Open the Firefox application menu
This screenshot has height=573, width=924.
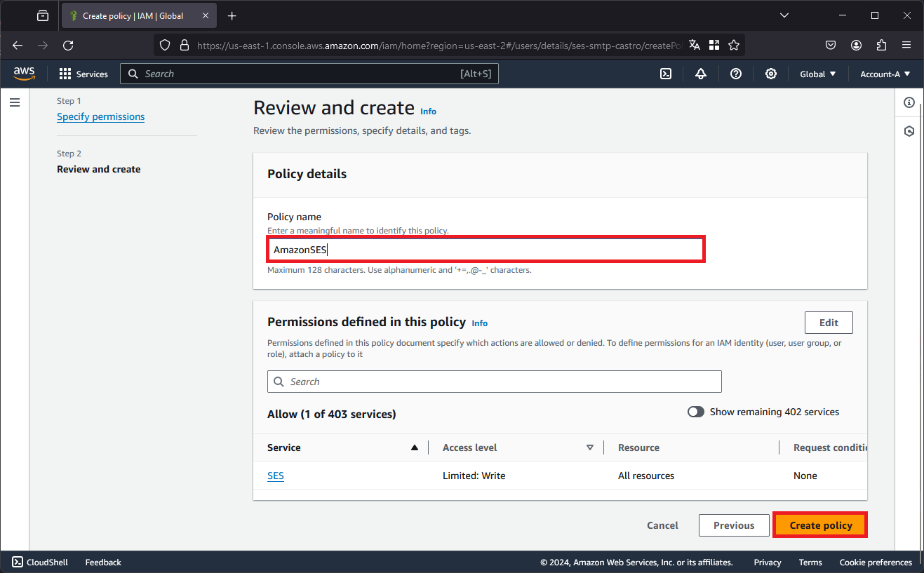(906, 45)
